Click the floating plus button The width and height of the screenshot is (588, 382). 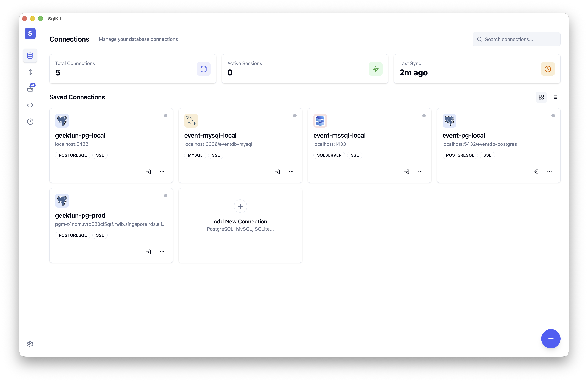(550, 339)
